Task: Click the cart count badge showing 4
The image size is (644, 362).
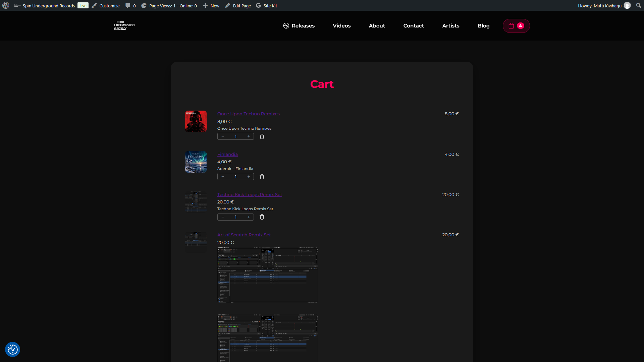Action: pos(521,26)
